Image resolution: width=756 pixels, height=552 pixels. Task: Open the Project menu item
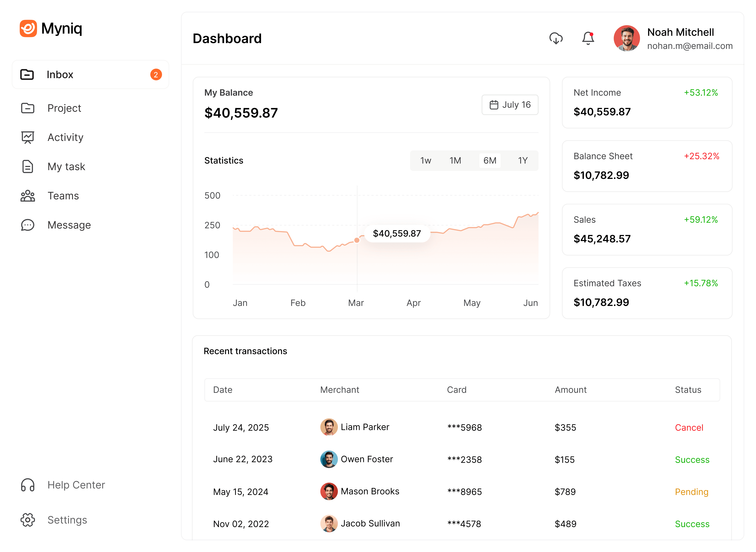tap(64, 108)
